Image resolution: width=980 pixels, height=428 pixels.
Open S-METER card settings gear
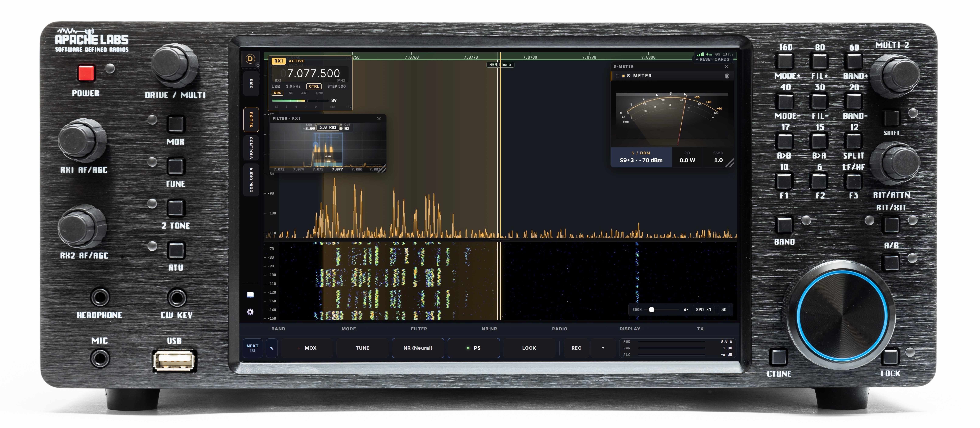point(727,76)
